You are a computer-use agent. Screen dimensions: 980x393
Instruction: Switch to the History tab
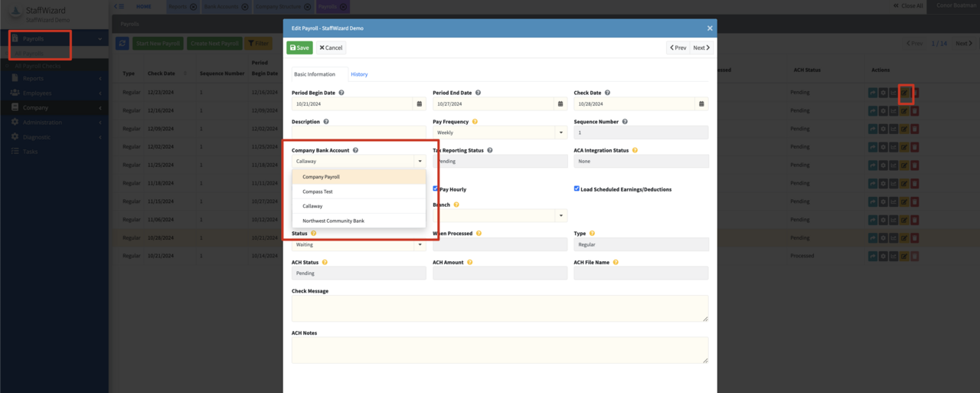tap(359, 74)
